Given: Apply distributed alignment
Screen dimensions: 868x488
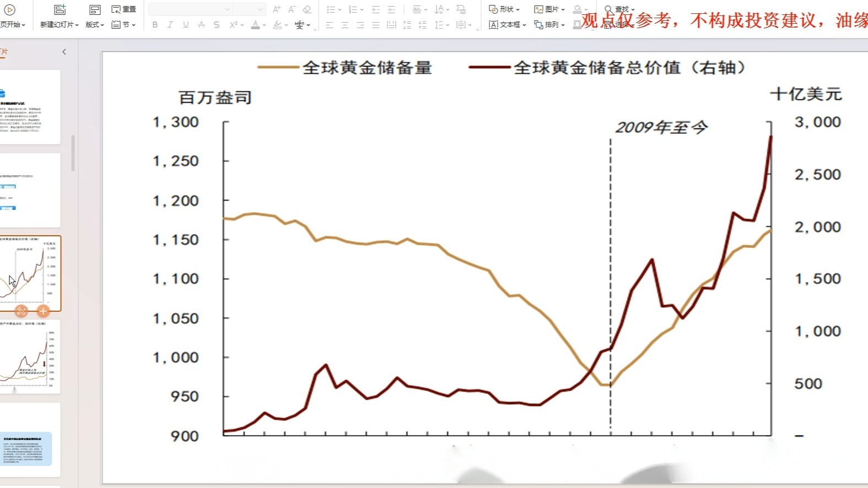Looking at the screenshot, I should (391, 25).
